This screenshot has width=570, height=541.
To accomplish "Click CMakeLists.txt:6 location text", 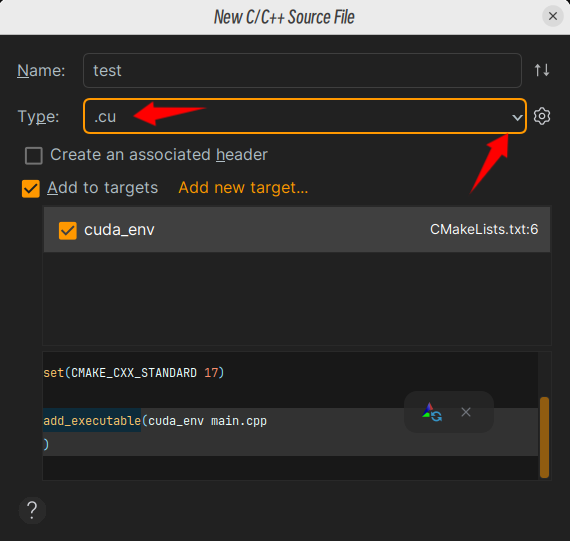I will tap(484, 229).
